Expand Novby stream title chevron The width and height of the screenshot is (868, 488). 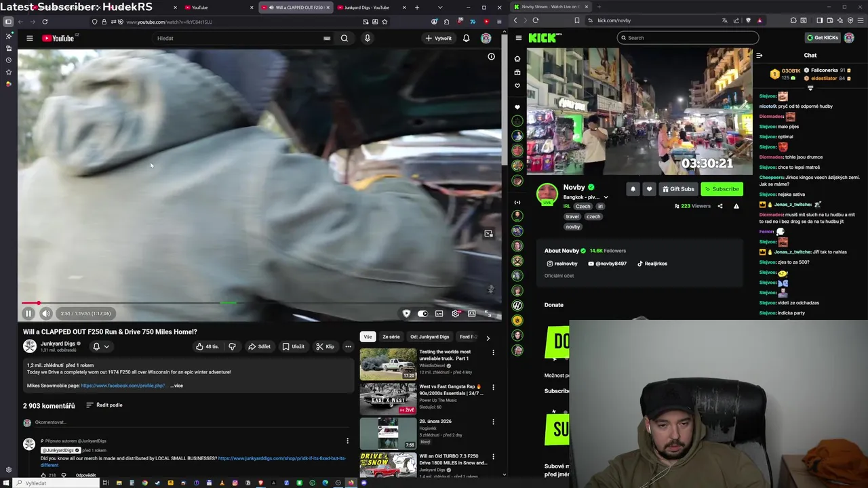[606, 197]
